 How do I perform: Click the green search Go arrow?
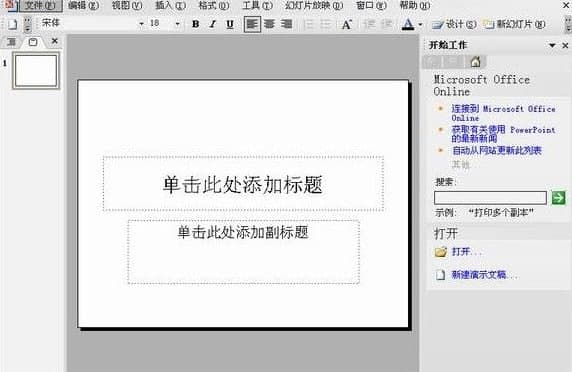[558, 198]
